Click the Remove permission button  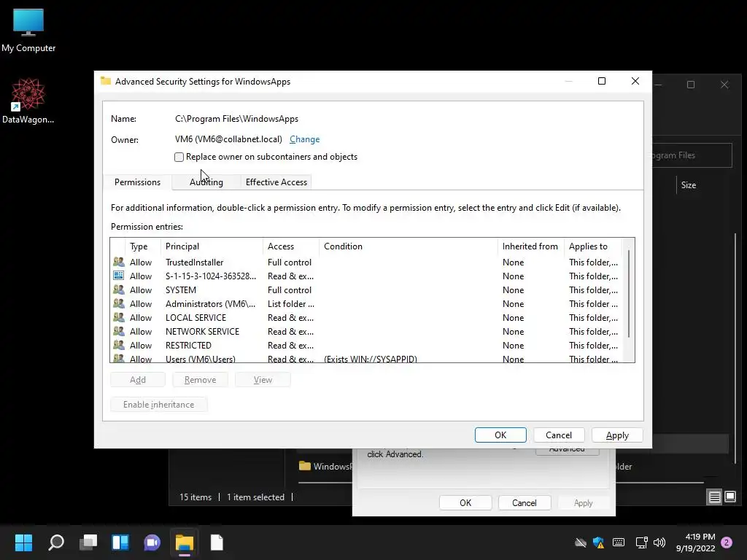(x=200, y=379)
